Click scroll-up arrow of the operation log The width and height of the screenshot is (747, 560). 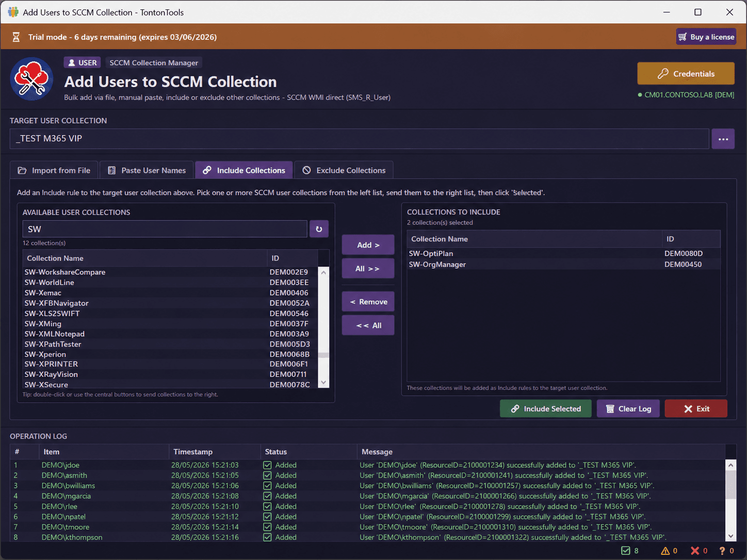[730, 465]
